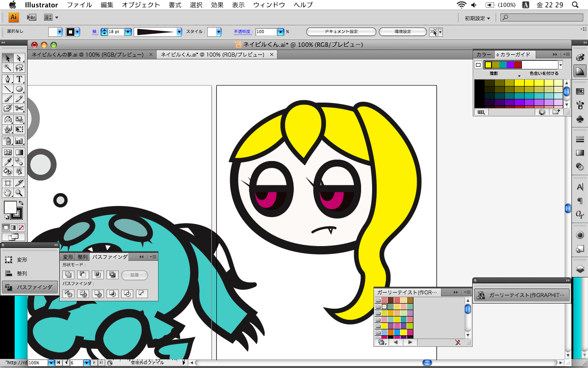Switch to the ネイビルくんの夢.ai document tab
Image resolution: width=588 pixels, height=368 pixels.
87,54
